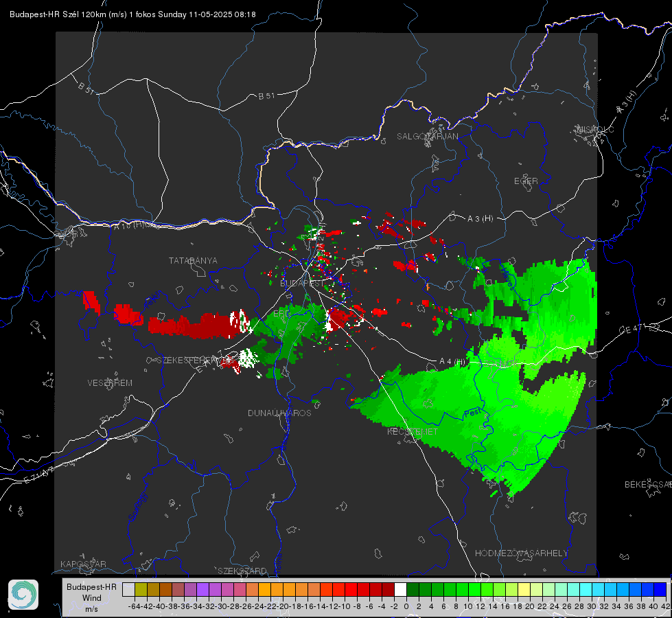Viewport: 672px width, 618px height.
Task: Click the A 4 (H) road label
Action: point(452,362)
